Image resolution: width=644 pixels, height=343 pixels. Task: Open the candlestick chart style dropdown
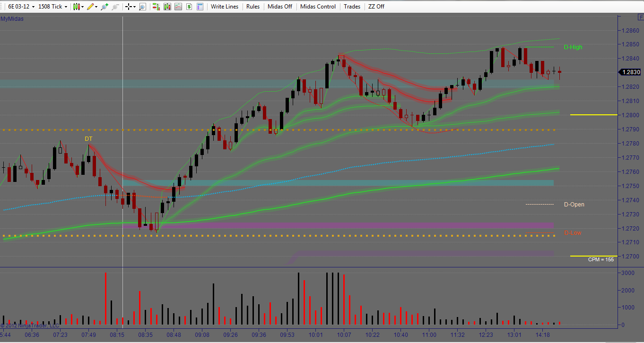tap(78, 7)
